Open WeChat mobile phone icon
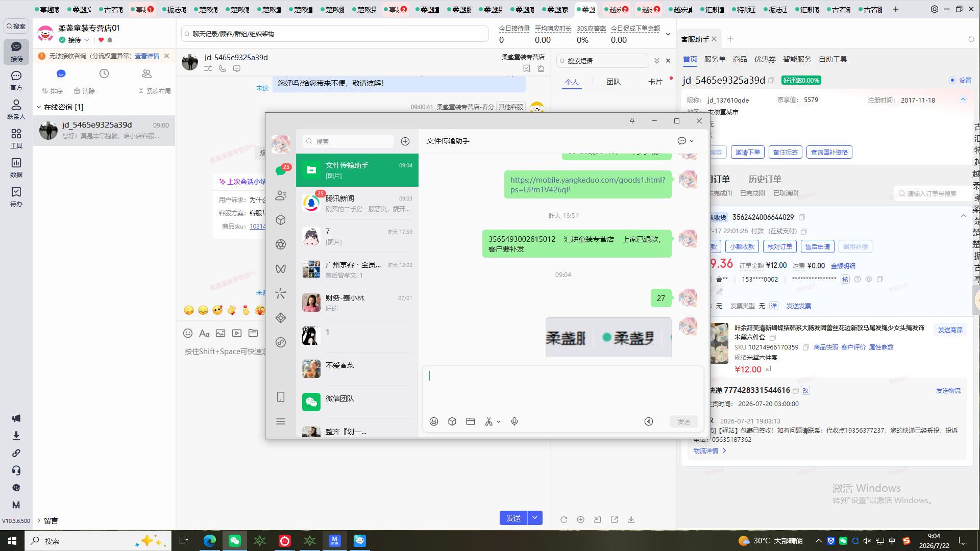Viewport: 980px width, 551px height. (x=281, y=397)
